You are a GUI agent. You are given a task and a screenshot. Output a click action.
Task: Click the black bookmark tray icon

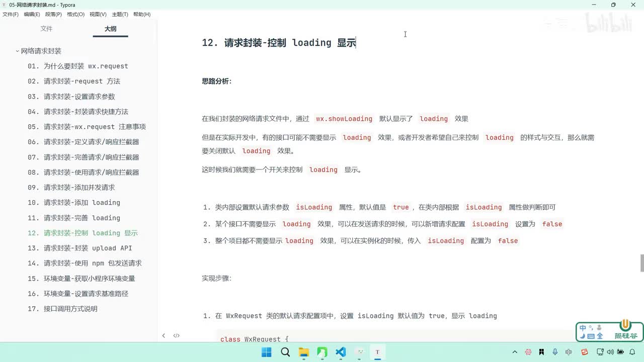[x=541, y=352]
